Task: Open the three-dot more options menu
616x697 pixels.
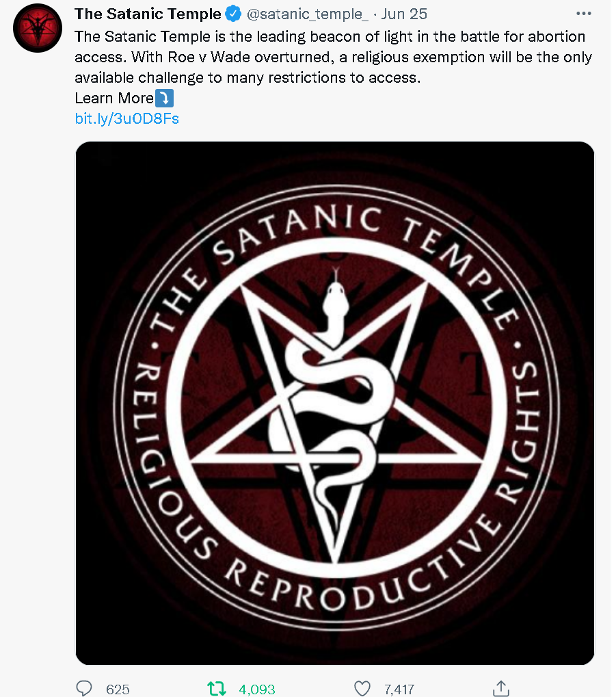Action: coord(583,14)
